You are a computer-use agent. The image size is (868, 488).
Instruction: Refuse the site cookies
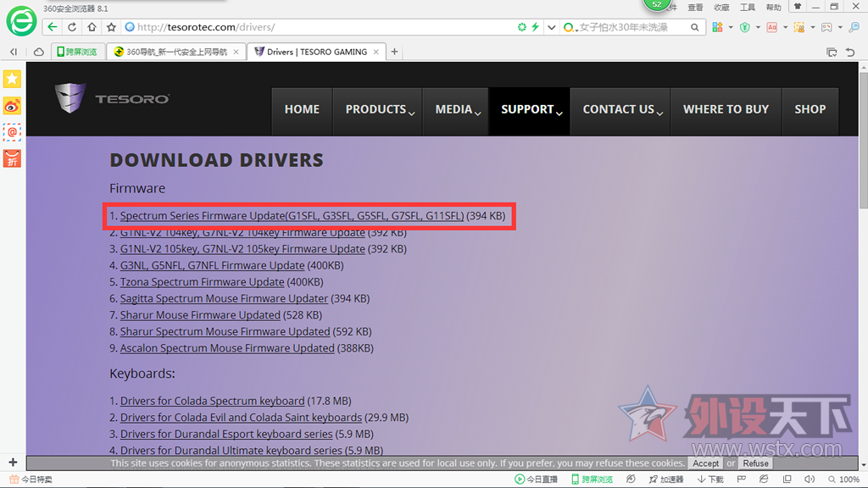755,463
